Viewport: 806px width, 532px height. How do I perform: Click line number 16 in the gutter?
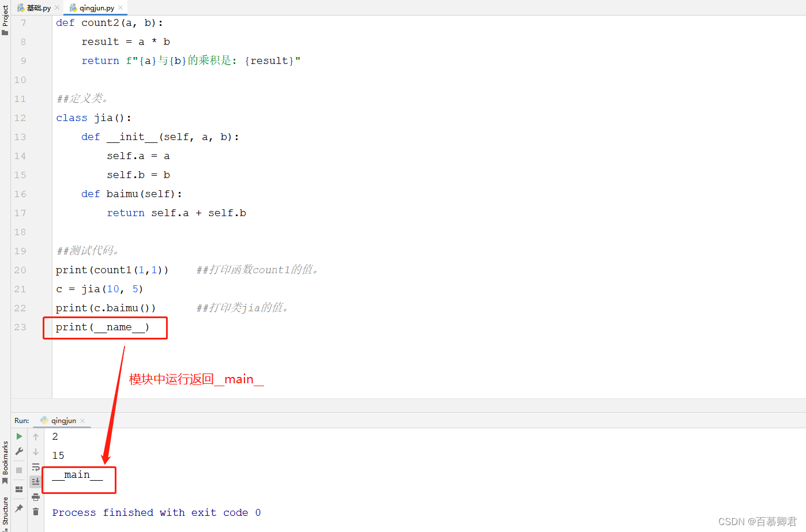pyautogui.click(x=20, y=194)
